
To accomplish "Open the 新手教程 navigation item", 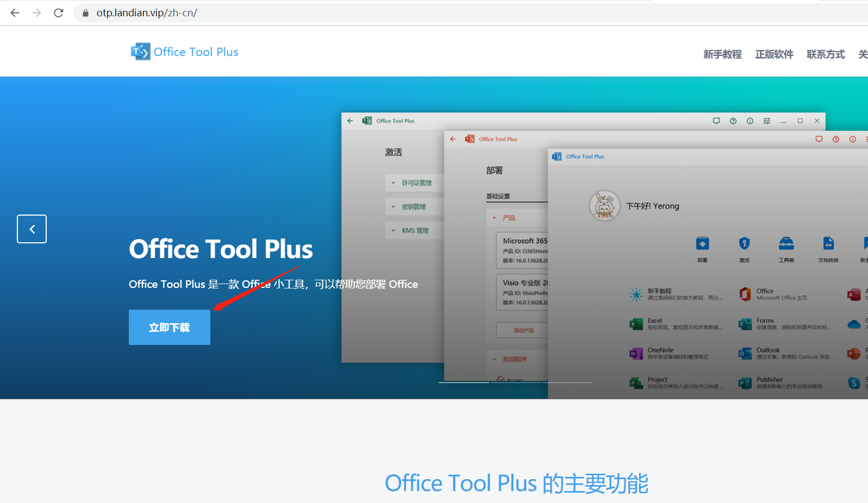I will pyautogui.click(x=722, y=54).
